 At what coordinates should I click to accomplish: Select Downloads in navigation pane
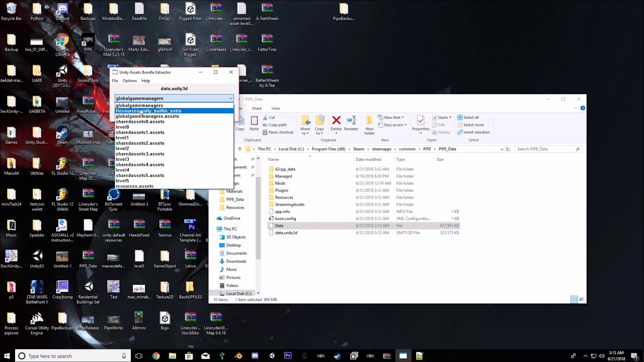click(x=236, y=261)
